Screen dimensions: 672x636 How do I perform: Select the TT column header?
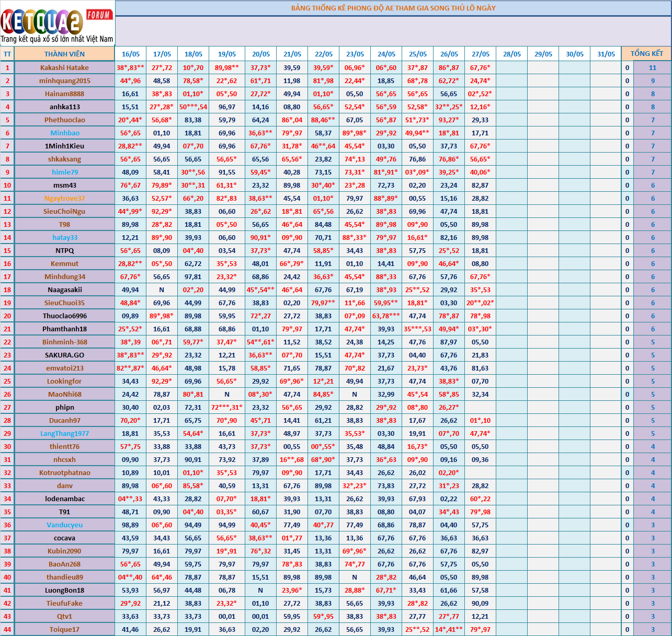(7, 54)
